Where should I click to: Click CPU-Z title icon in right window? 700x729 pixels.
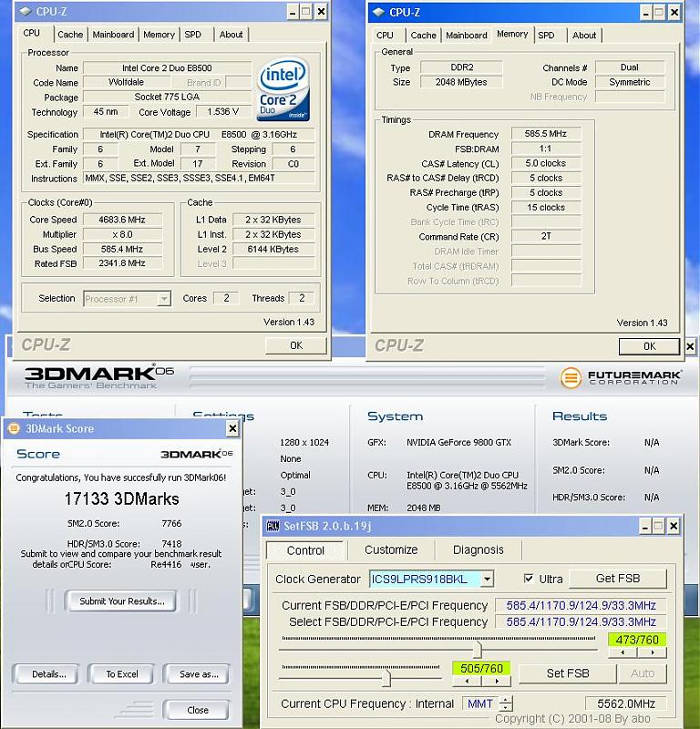point(379,13)
